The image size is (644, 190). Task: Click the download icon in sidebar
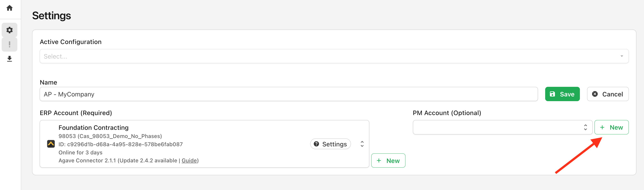[x=10, y=59]
